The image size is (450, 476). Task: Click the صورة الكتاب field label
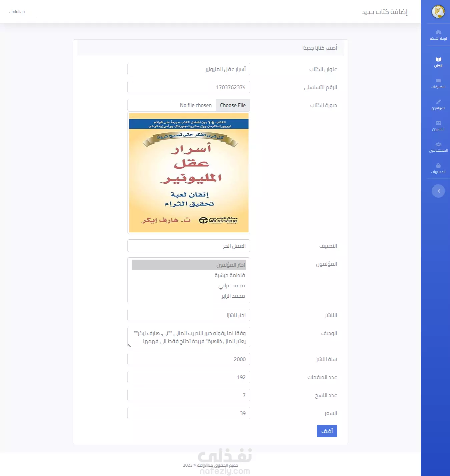tap(324, 105)
